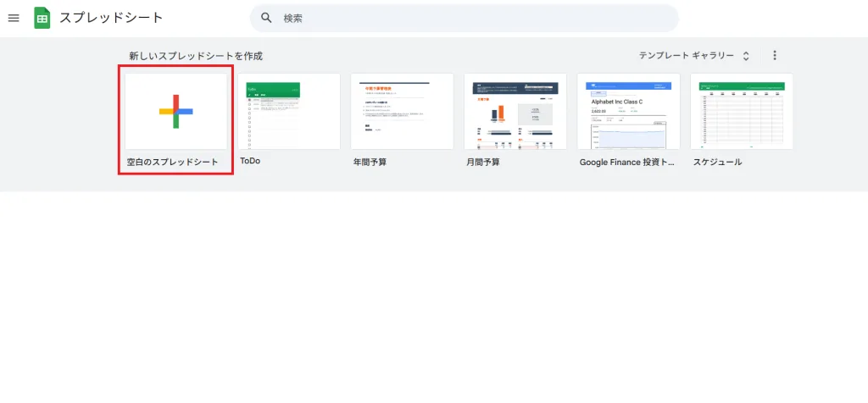Screen dimensions: 868x403
Task: Click the スケジュール template label
Action: point(717,162)
